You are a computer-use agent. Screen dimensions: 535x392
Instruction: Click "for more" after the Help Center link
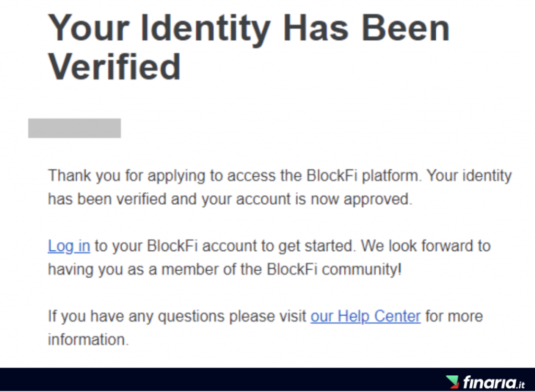pos(454,316)
